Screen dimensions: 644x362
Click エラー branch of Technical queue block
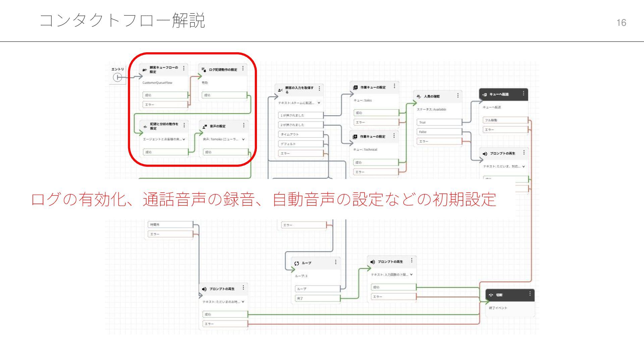[376, 172]
